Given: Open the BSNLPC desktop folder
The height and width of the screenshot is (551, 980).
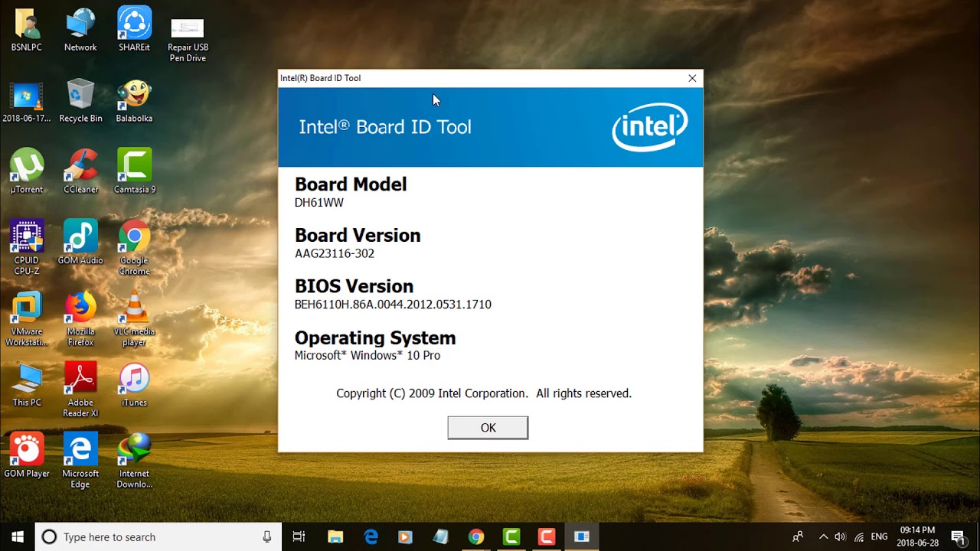Looking at the screenshot, I should pos(27,31).
